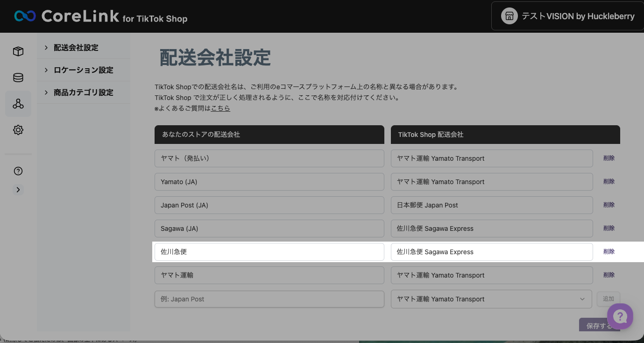644x343 pixels.
Task: Open the テストVISION by Huckleberry store switcher
Action: tap(567, 16)
